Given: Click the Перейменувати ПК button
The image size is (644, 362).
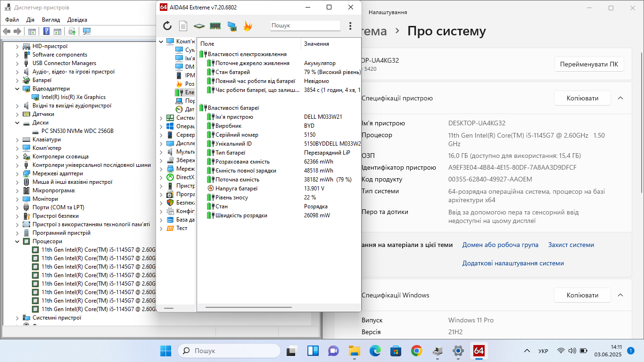Looking at the screenshot, I should click(589, 65).
